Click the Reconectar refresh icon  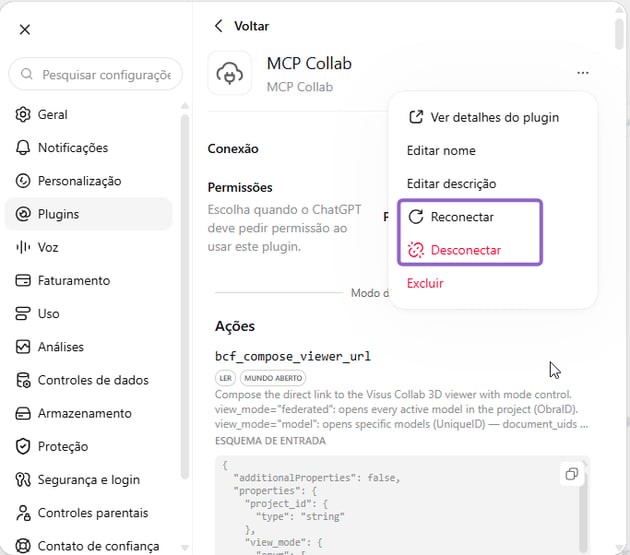pos(416,217)
